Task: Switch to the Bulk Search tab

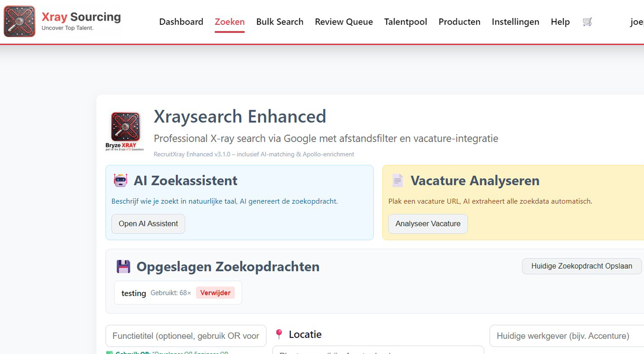Action: (280, 22)
